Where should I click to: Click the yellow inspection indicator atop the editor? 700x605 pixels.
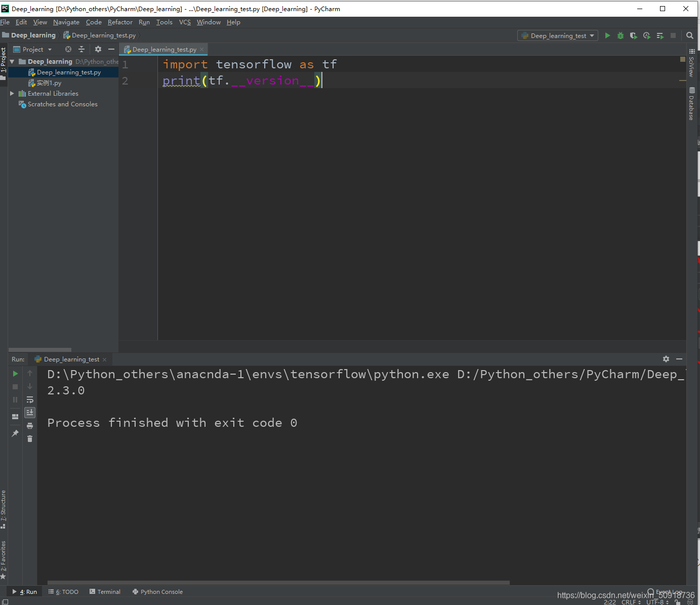point(683,59)
